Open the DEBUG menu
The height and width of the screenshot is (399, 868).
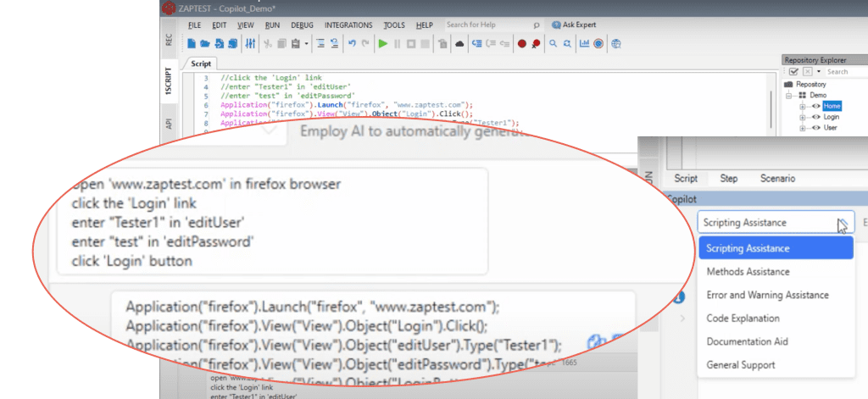pyautogui.click(x=303, y=25)
